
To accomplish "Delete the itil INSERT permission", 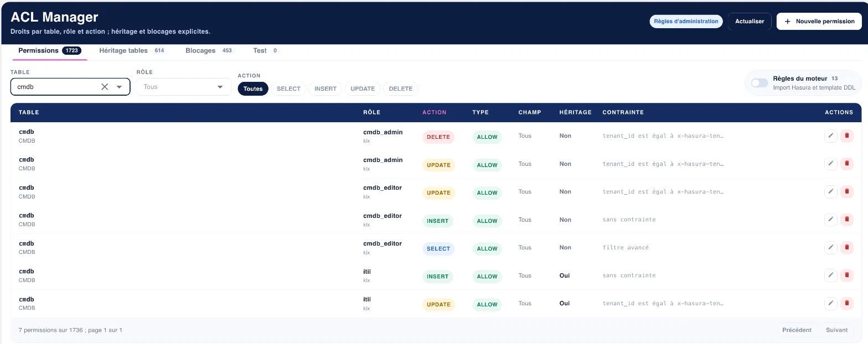I will point(846,275).
